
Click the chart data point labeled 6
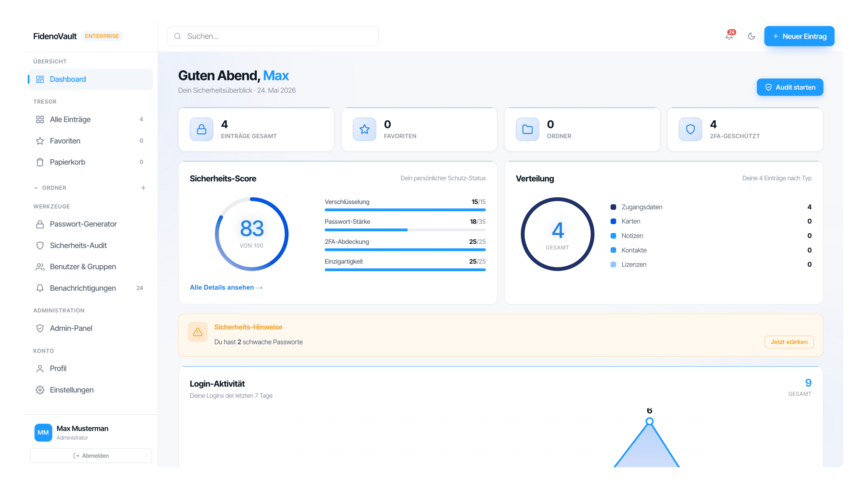tap(649, 421)
